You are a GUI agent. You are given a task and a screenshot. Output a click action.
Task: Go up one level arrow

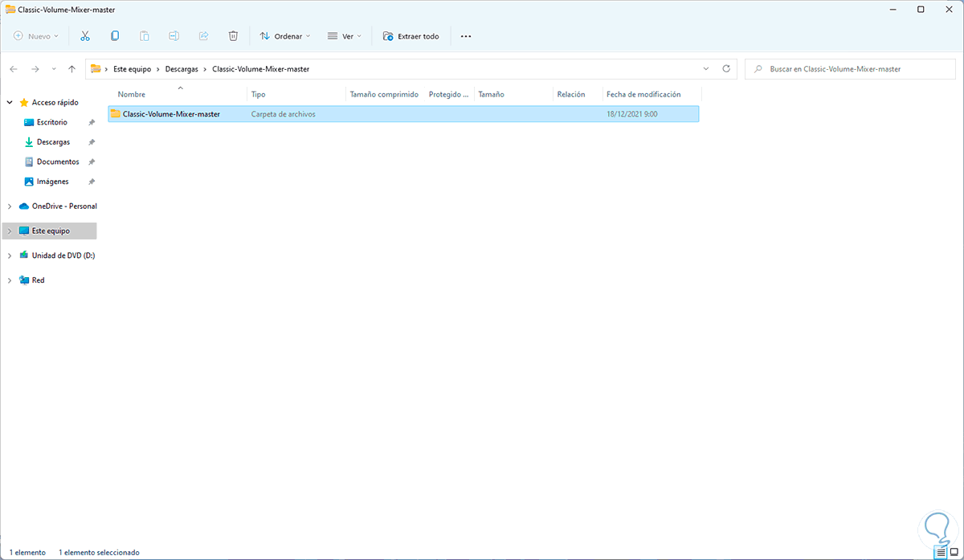[71, 69]
